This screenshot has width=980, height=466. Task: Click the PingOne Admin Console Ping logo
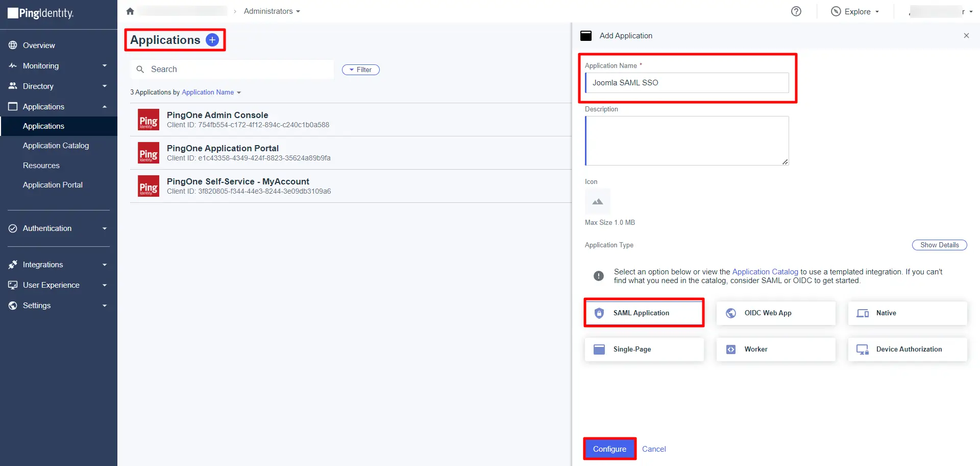point(149,120)
